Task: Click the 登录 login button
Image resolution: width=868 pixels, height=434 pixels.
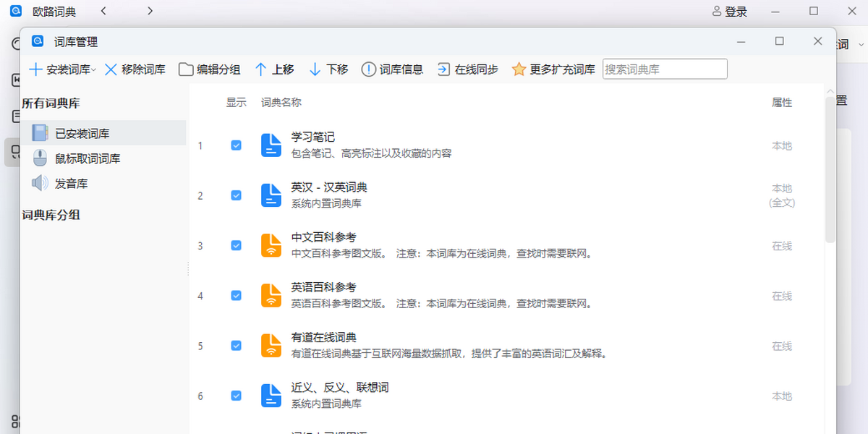Action: (x=729, y=12)
